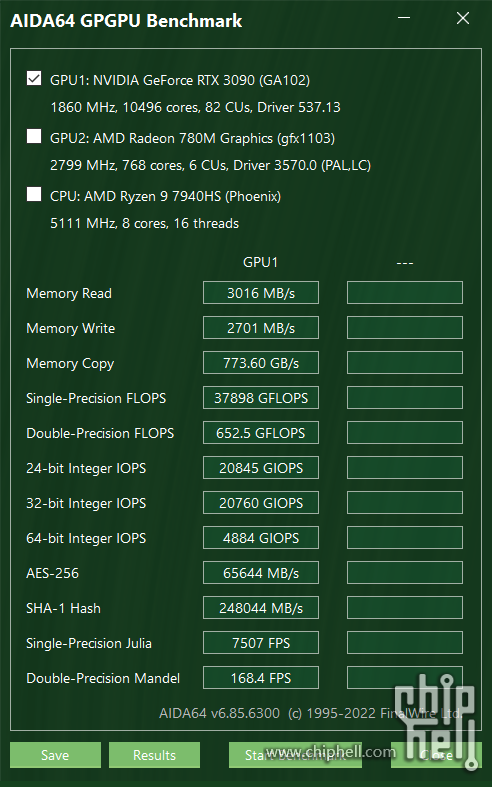Viewport: 492px width, 787px height.
Task: Click the SHA-1 Hash result 248044 MB/s
Action: [261, 608]
